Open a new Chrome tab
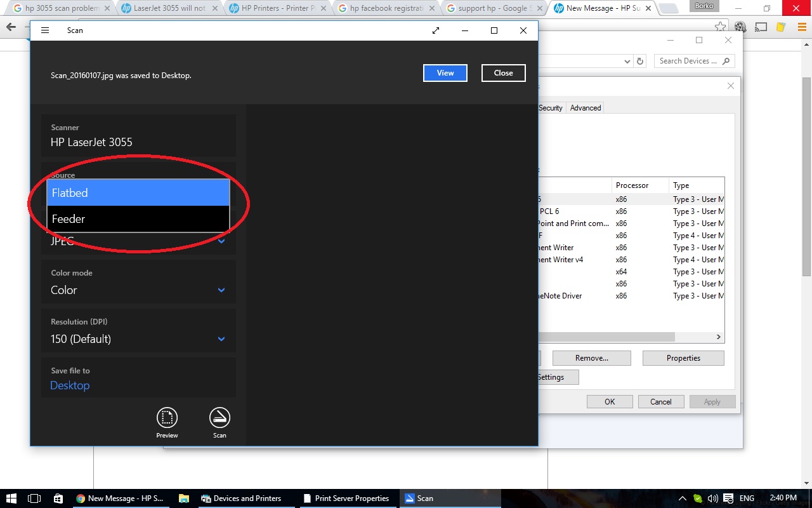The image size is (812, 508). (x=667, y=9)
